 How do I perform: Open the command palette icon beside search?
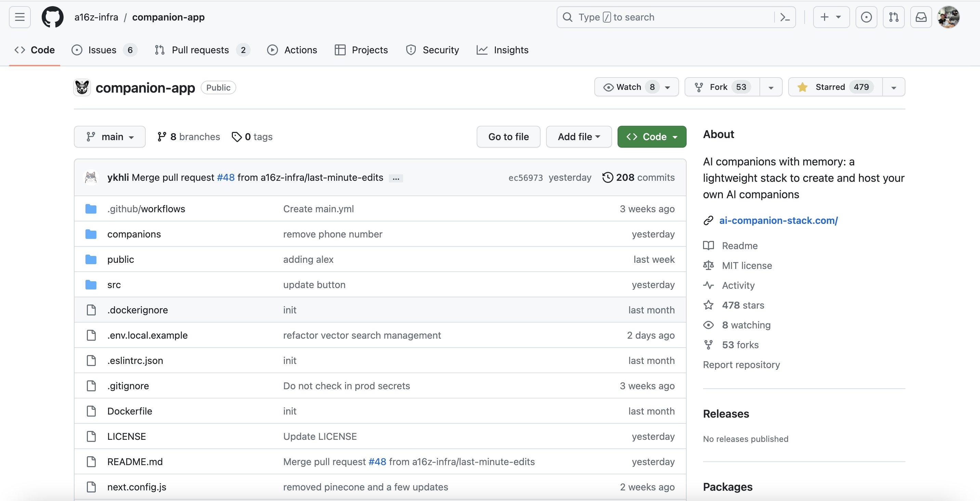click(x=785, y=17)
